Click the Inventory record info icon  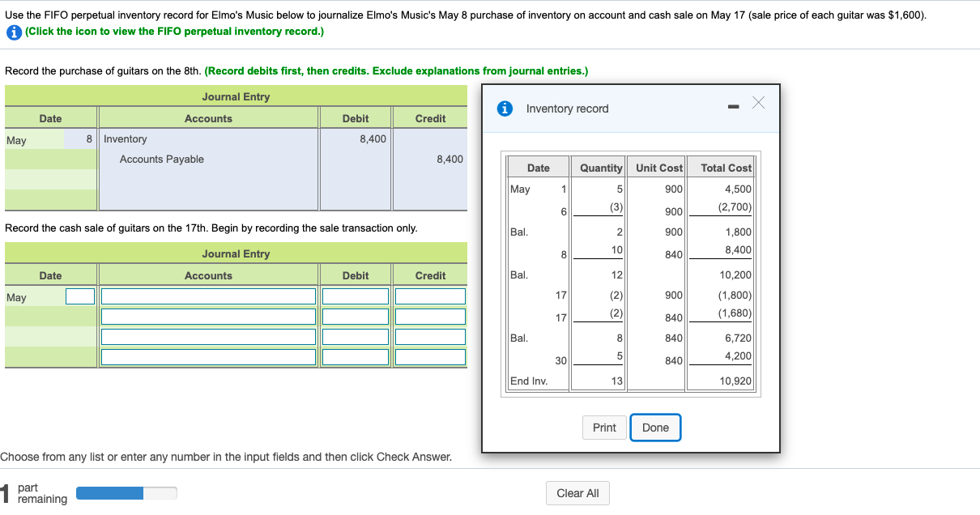point(505,108)
